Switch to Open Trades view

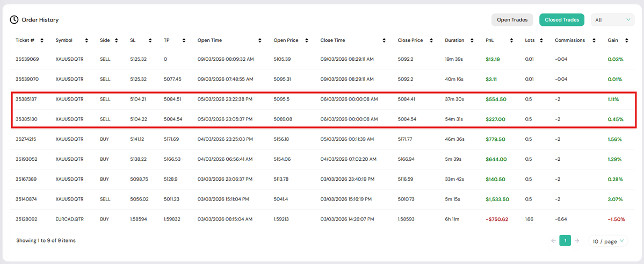(x=512, y=20)
